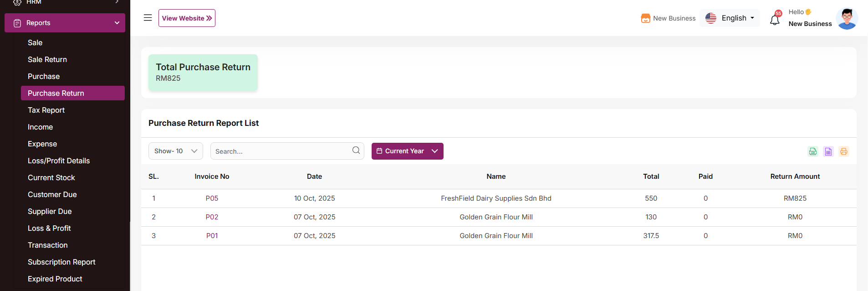
Task: Click into the Search... input field
Action: coord(280,151)
